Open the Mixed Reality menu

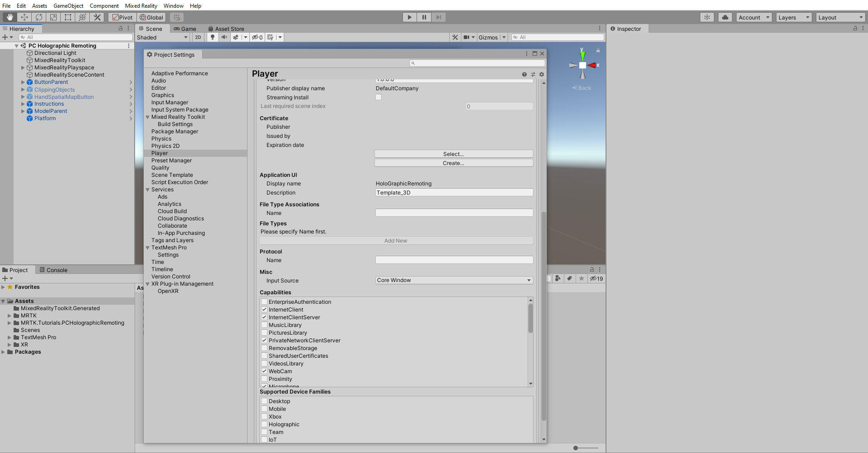click(141, 5)
